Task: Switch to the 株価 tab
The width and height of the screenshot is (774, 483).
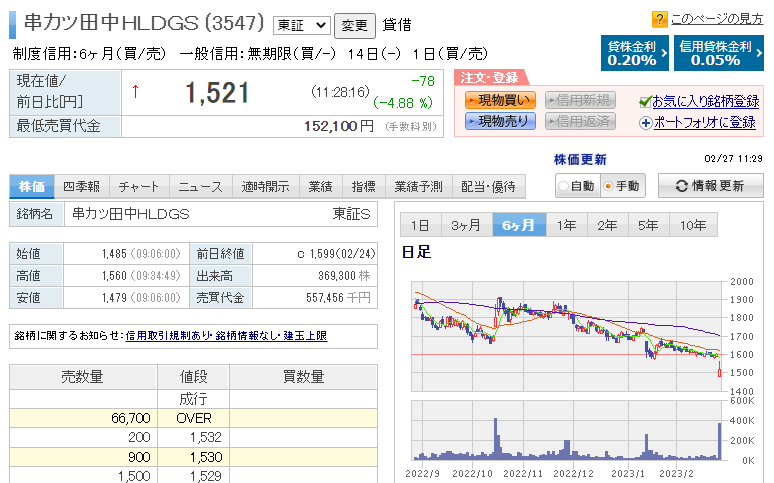Action: click(32, 187)
